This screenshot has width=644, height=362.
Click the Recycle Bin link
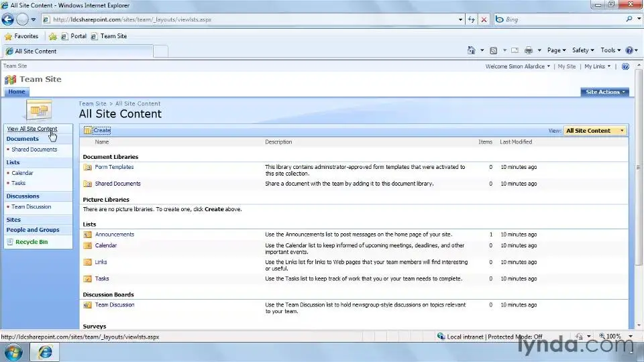[32, 242]
